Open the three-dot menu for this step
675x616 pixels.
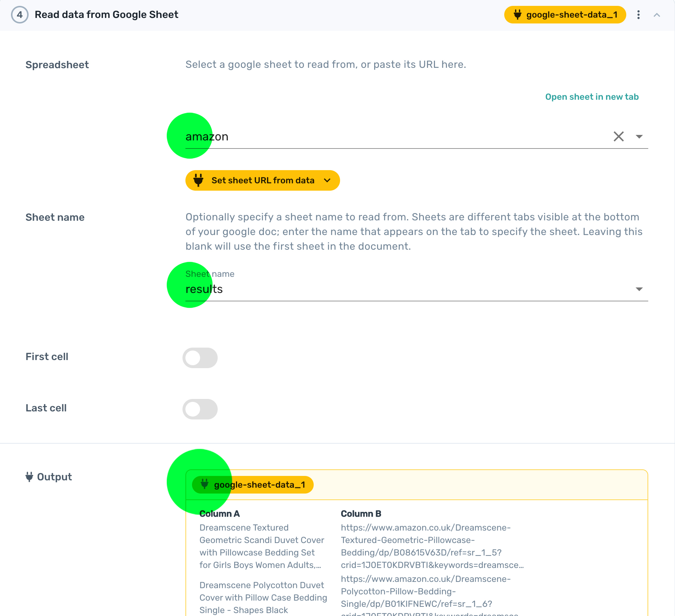638,15
